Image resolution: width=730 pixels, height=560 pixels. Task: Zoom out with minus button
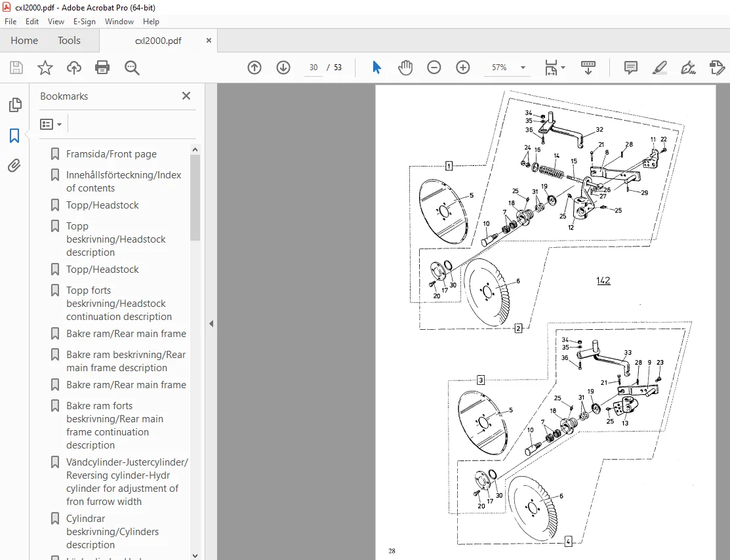434,68
